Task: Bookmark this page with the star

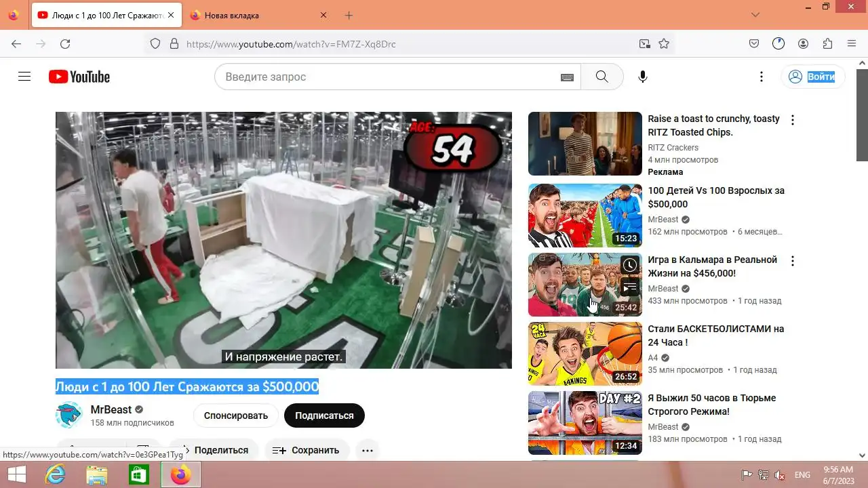Action: 664,43
